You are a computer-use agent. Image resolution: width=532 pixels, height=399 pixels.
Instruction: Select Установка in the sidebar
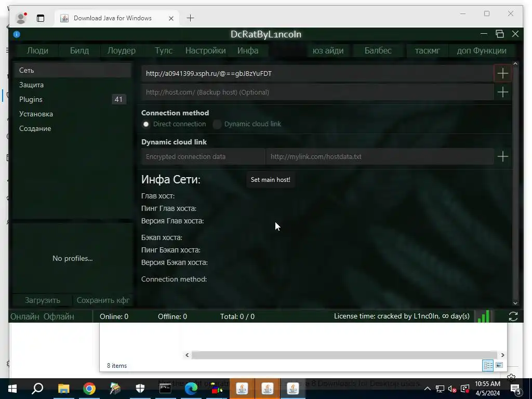pyautogui.click(x=73, y=114)
